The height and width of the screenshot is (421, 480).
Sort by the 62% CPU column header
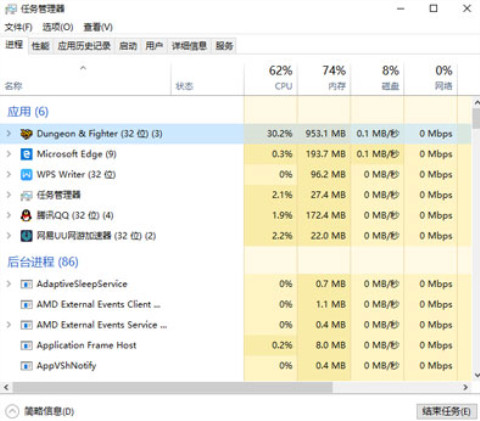point(271,79)
